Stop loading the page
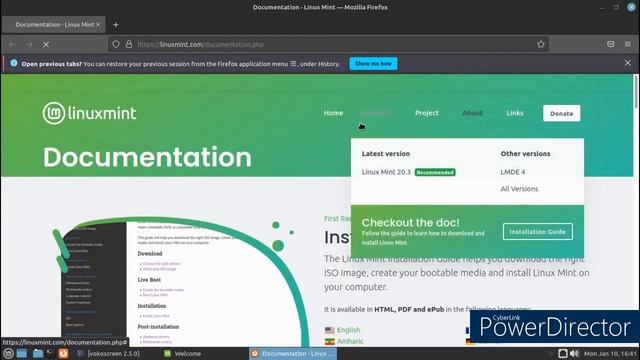640x360 pixels. point(46,44)
